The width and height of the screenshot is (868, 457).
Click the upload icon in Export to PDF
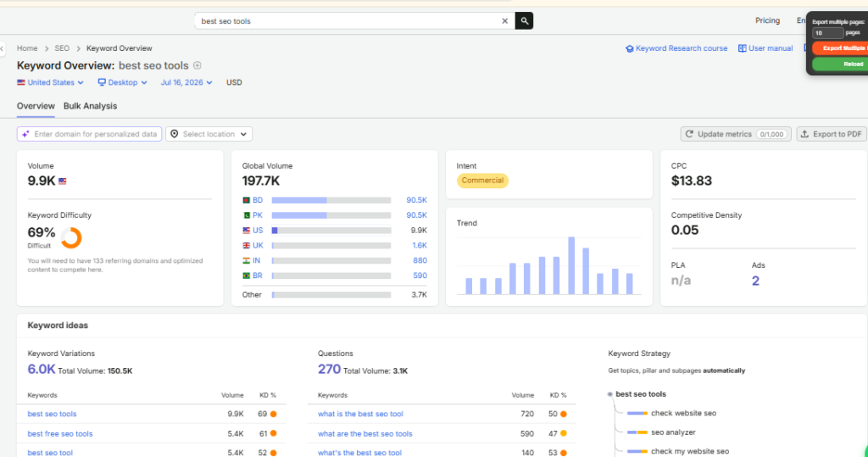805,134
